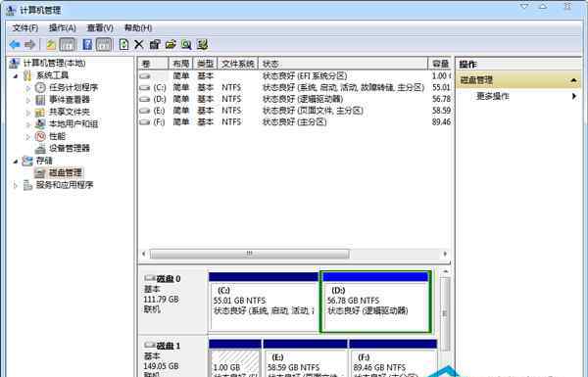Select the EFI 系统分区 volume row
Screen dimensions: 588x377
294,76
